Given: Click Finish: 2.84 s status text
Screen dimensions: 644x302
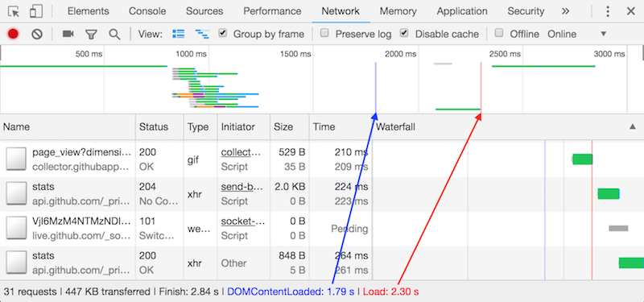Looking at the screenshot, I should [x=188, y=292].
